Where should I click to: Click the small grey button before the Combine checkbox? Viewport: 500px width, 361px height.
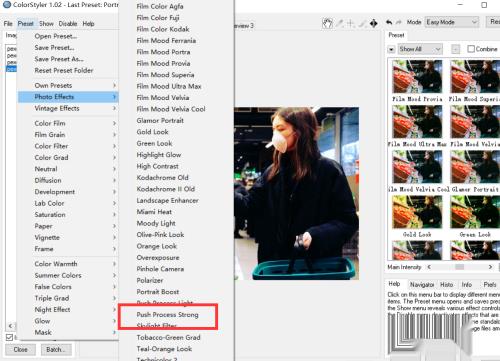tap(455, 49)
